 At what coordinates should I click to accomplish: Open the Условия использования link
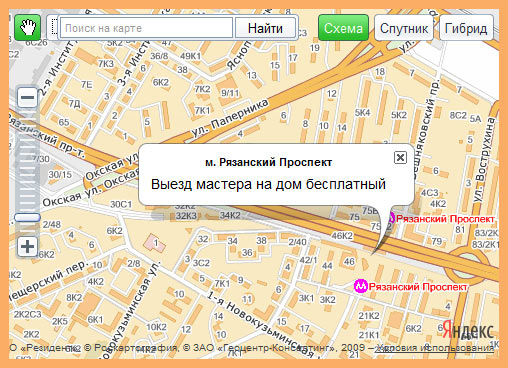coord(434,348)
